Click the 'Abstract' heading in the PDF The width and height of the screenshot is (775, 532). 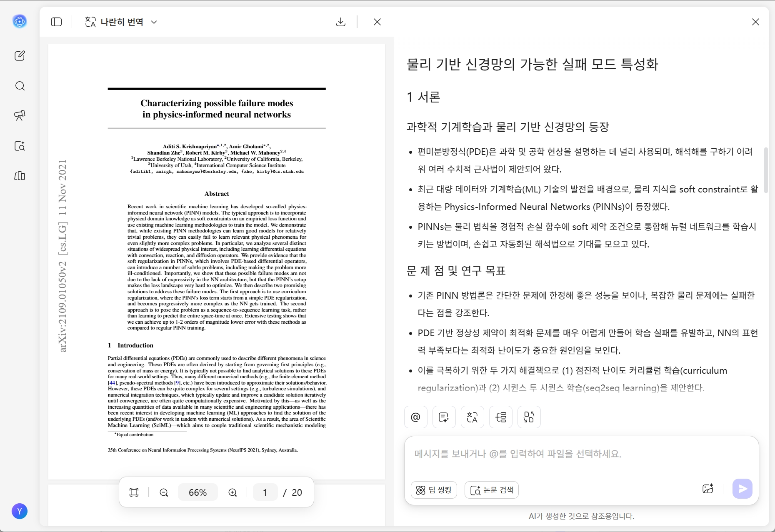pos(217,194)
